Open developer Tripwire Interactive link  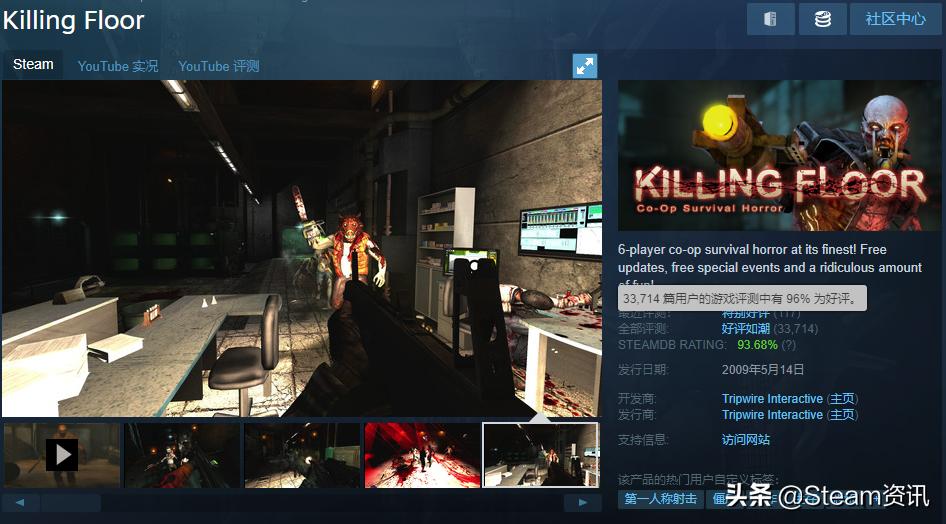point(772,399)
